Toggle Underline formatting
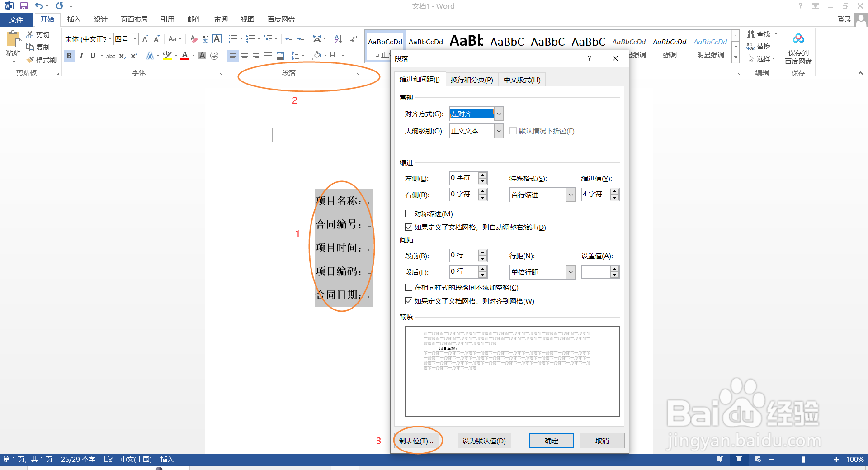The image size is (868, 470). click(x=93, y=56)
